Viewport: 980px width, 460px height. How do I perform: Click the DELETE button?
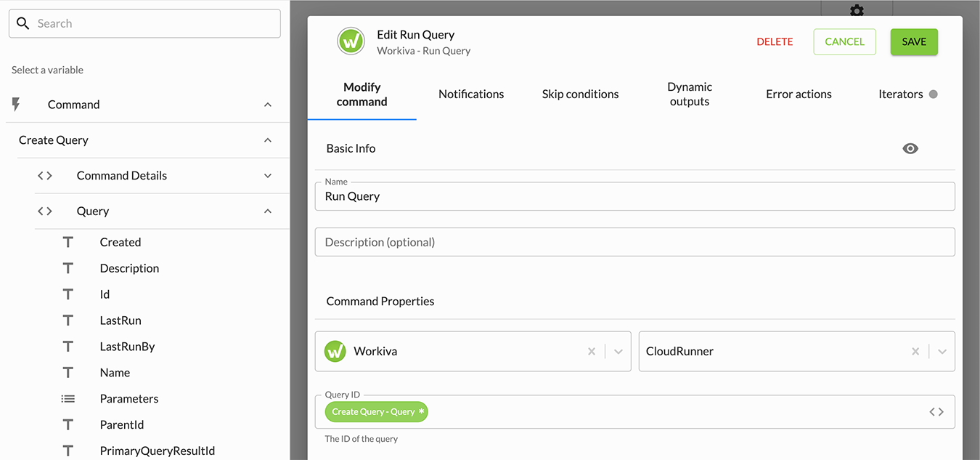775,42
